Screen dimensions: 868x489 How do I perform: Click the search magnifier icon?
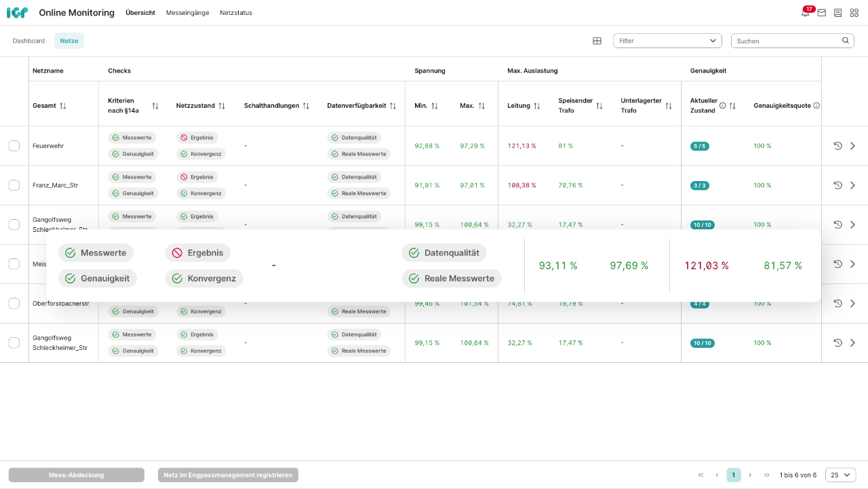(x=846, y=41)
